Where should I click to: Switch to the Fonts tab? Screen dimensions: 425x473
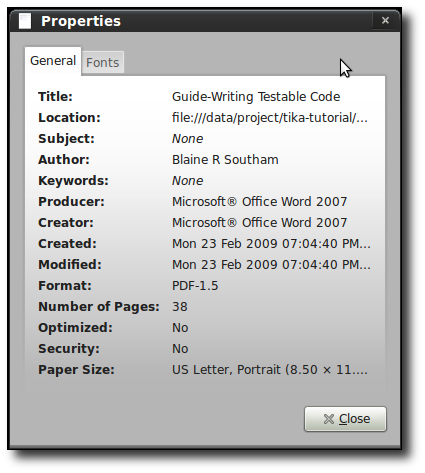103,62
